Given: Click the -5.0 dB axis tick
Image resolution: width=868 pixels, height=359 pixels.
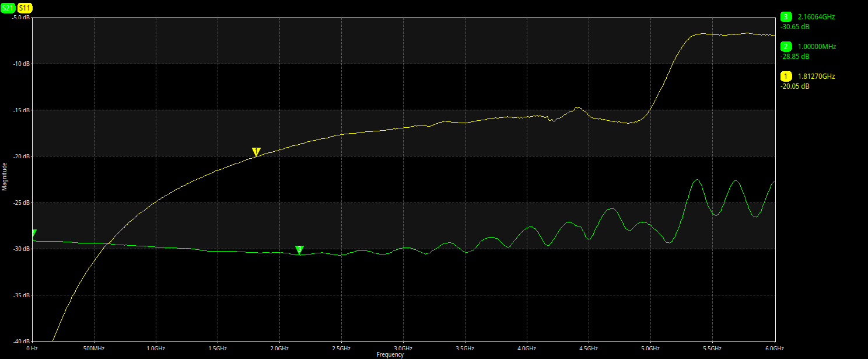Looking at the screenshot, I should (x=21, y=17).
